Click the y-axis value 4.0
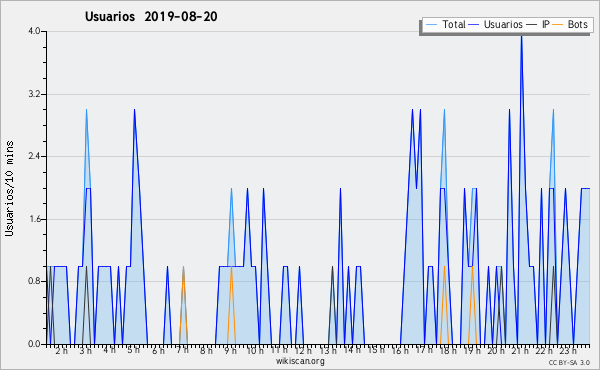The image size is (600, 370). [x=34, y=31]
